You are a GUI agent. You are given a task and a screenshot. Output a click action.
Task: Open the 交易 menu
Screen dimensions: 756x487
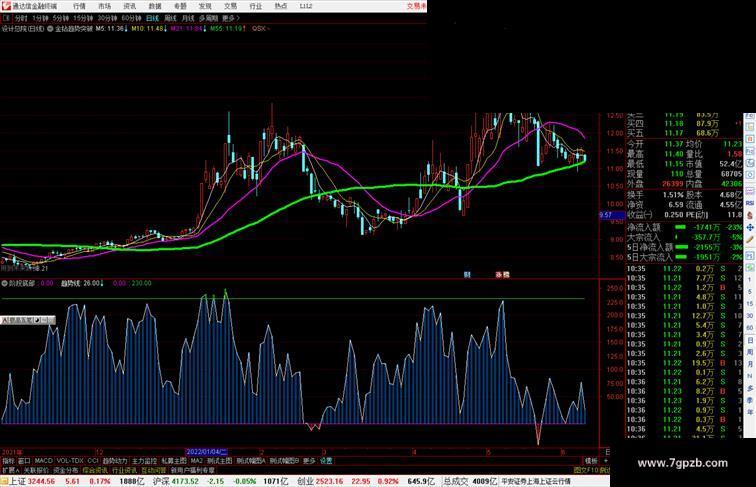coord(230,6)
